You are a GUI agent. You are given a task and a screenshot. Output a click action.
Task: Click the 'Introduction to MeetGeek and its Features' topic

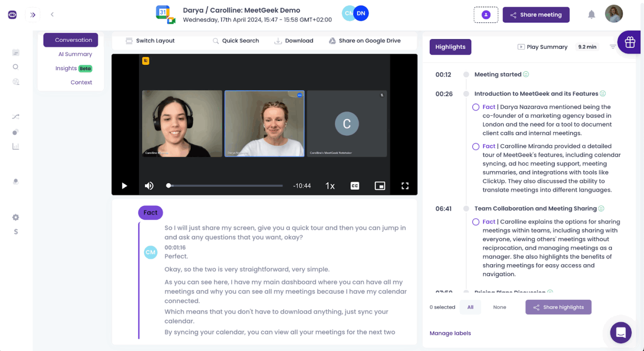click(x=536, y=94)
